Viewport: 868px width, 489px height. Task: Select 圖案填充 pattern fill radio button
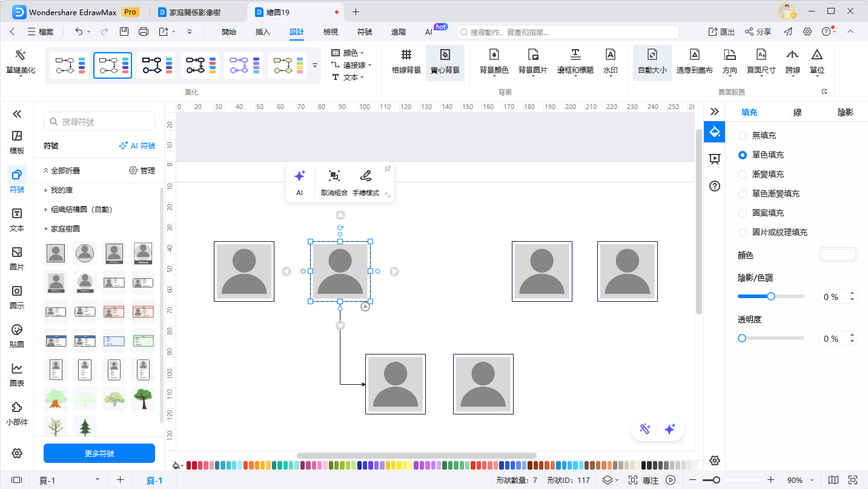point(742,213)
